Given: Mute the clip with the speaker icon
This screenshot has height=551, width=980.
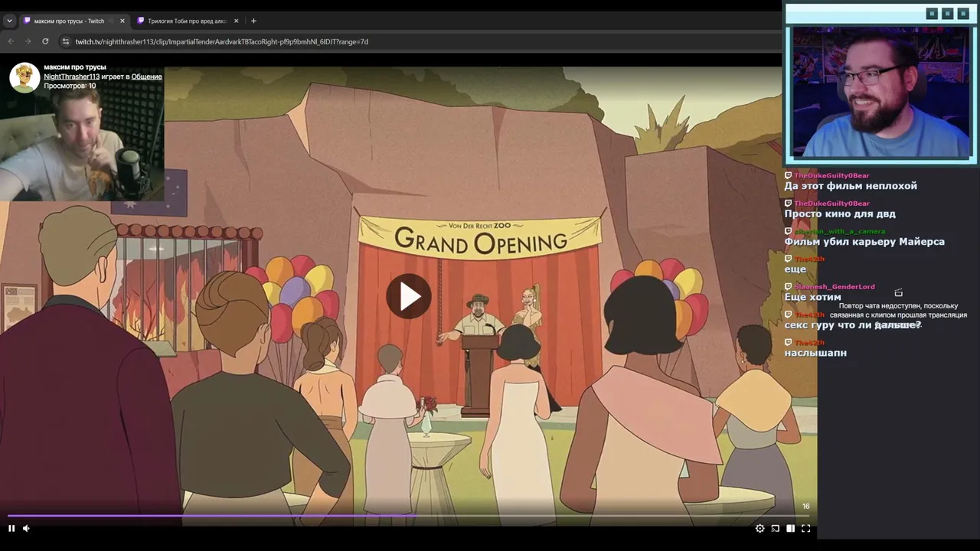Looking at the screenshot, I should (26, 528).
